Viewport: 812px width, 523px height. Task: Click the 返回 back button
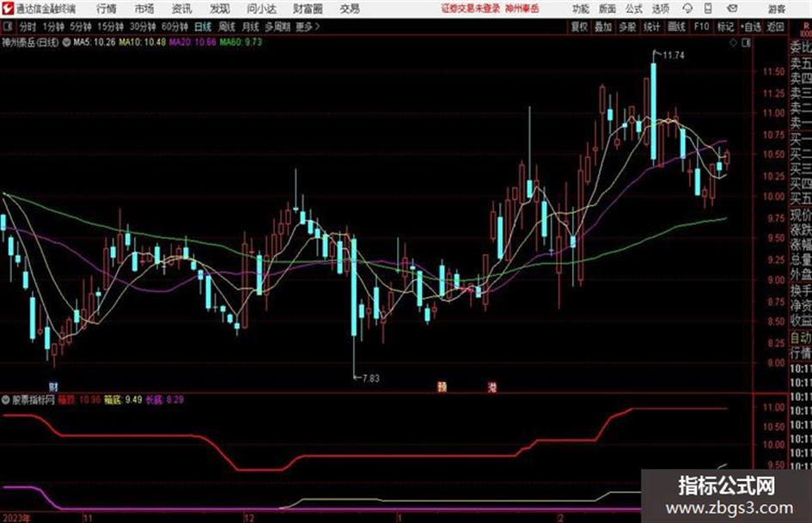pos(775,27)
